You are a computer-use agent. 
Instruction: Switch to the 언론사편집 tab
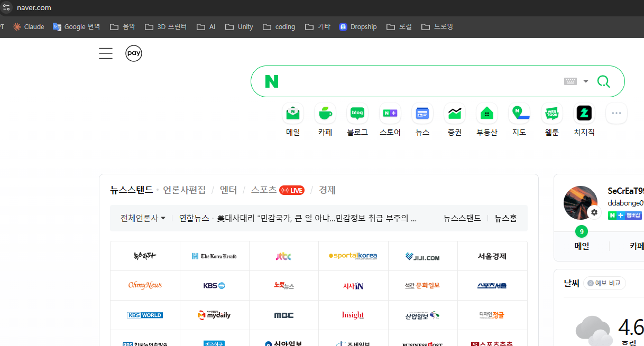tap(185, 190)
